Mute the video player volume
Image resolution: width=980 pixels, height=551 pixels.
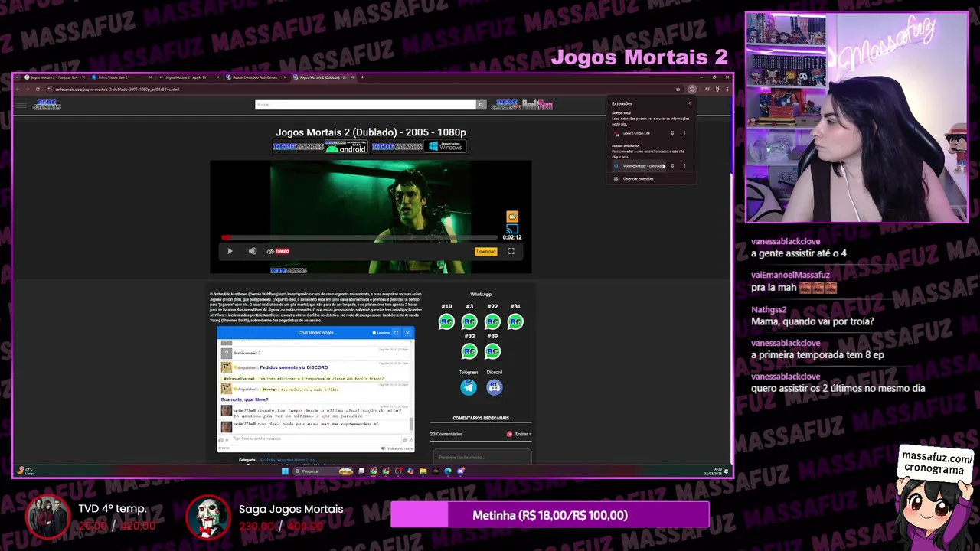(x=253, y=251)
